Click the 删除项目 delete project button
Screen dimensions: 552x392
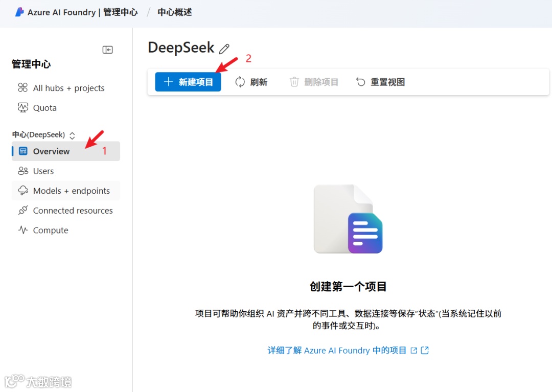(x=314, y=82)
